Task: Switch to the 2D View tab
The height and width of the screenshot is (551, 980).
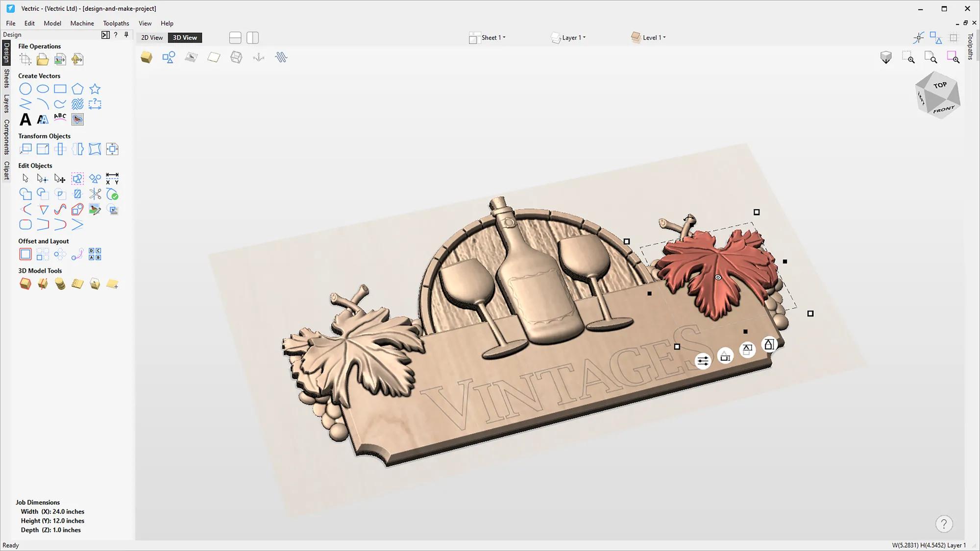Action: tap(151, 37)
